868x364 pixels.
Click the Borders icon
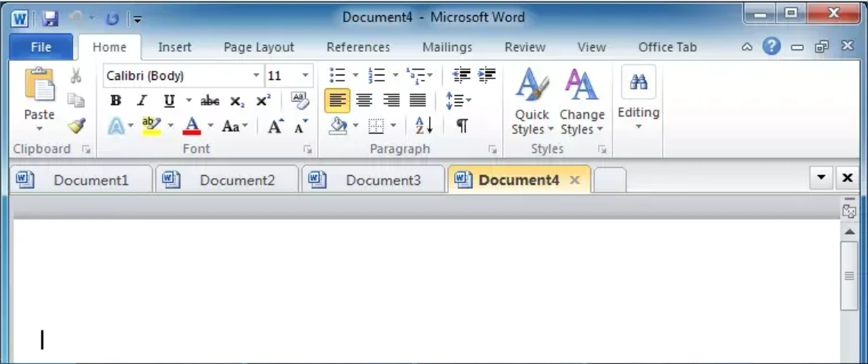pos(377,126)
